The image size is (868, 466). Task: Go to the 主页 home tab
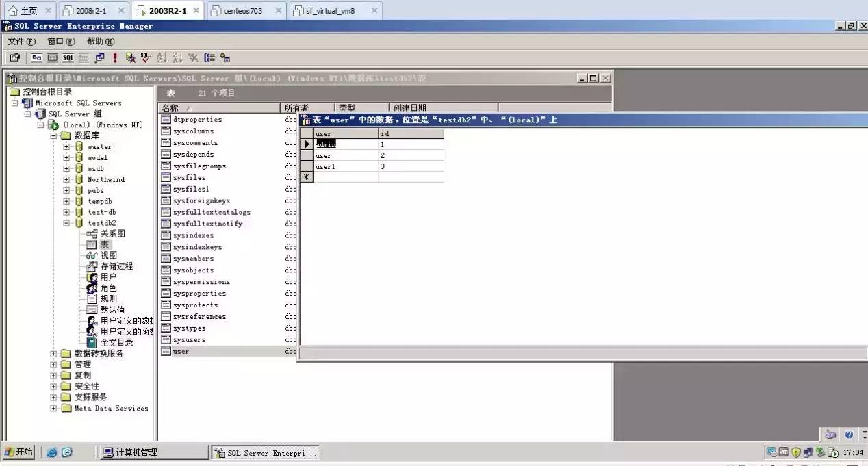pyautogui.click(x=29, y=11)
